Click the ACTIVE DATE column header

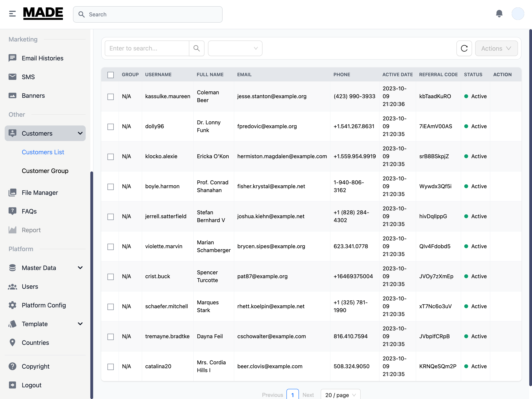click(397, 75)
